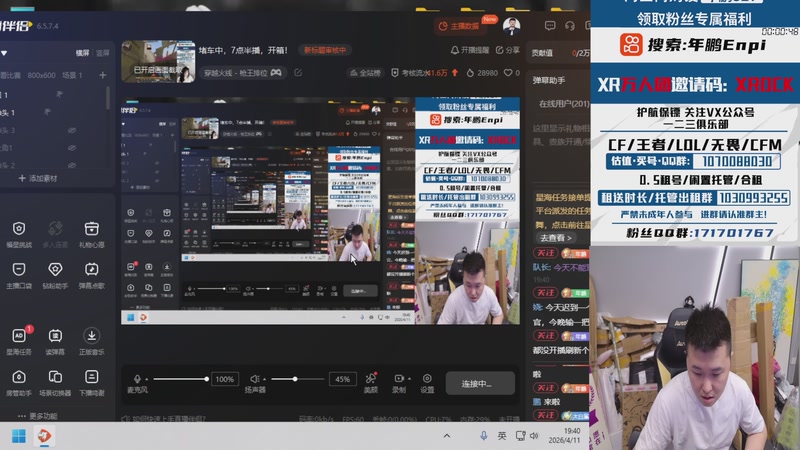This screenshot has height=450, width=800.
Task: Mute the 扬声器 speaker icon
Action: [254, 379]
